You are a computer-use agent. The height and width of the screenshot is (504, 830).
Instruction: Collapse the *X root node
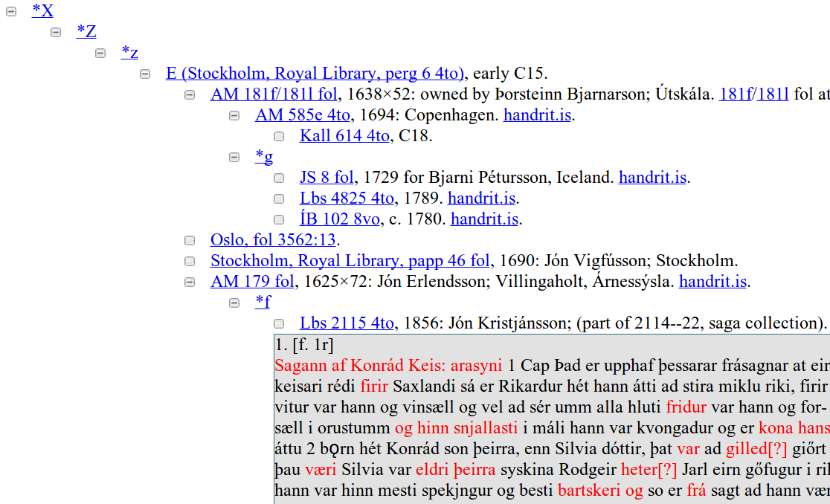click(x=10, y=11)
